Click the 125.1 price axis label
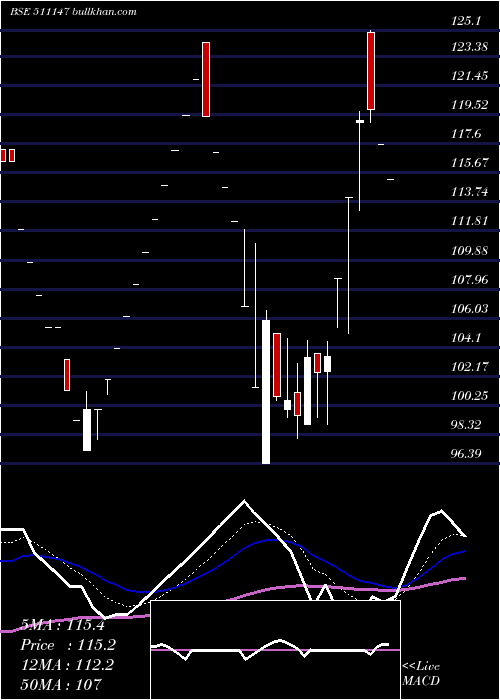500x700 pixels. point(466,20)
